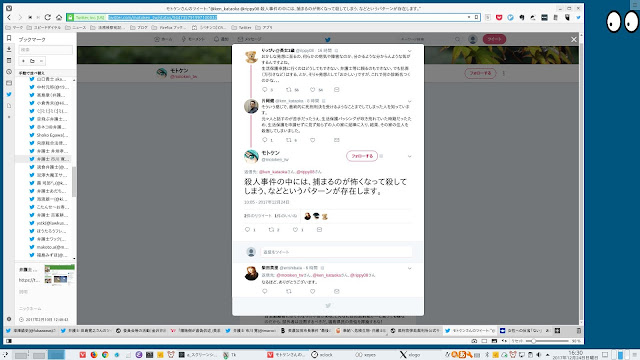Add a new bookmark with plus button
The height and width of the screenshot is (360, 640).
23,61
